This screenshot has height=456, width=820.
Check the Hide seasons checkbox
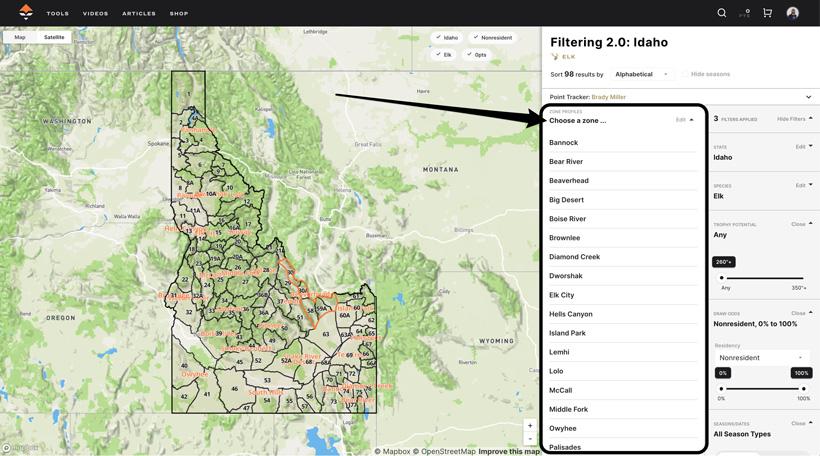point(685,74)
